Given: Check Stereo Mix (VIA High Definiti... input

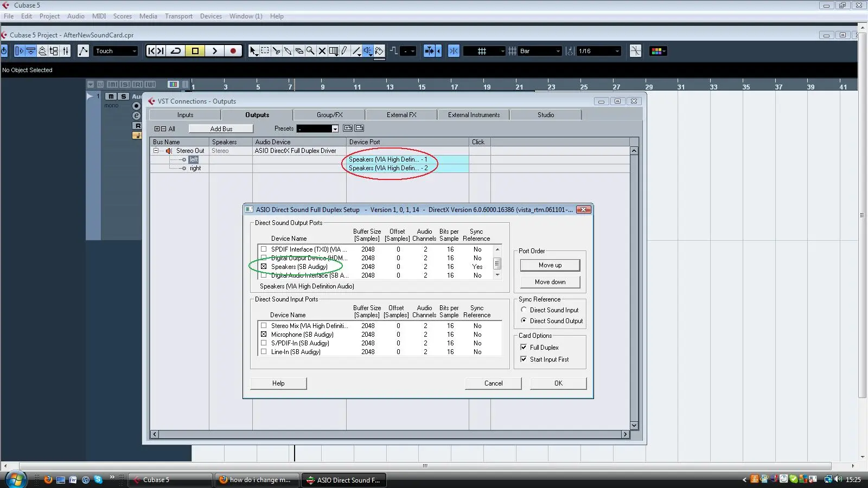Looking at the screenshot, I should coord(264,326).
